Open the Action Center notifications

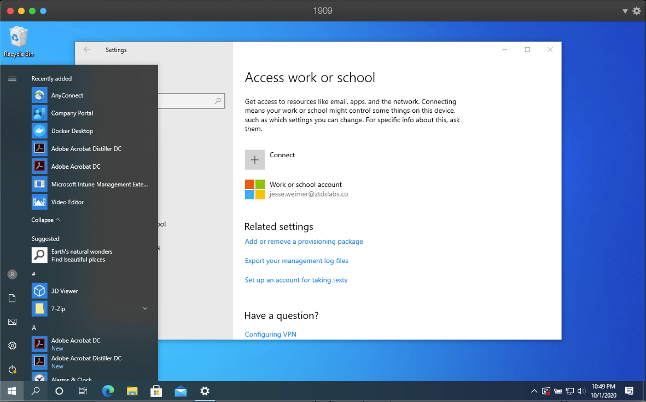[x=629, y=391]
